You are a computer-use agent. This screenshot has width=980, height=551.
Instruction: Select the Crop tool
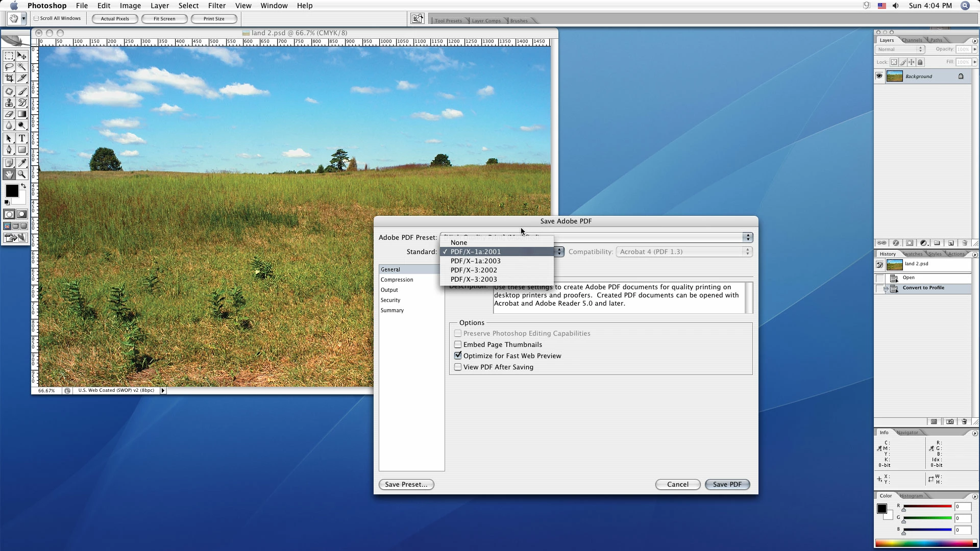[9, 79]
